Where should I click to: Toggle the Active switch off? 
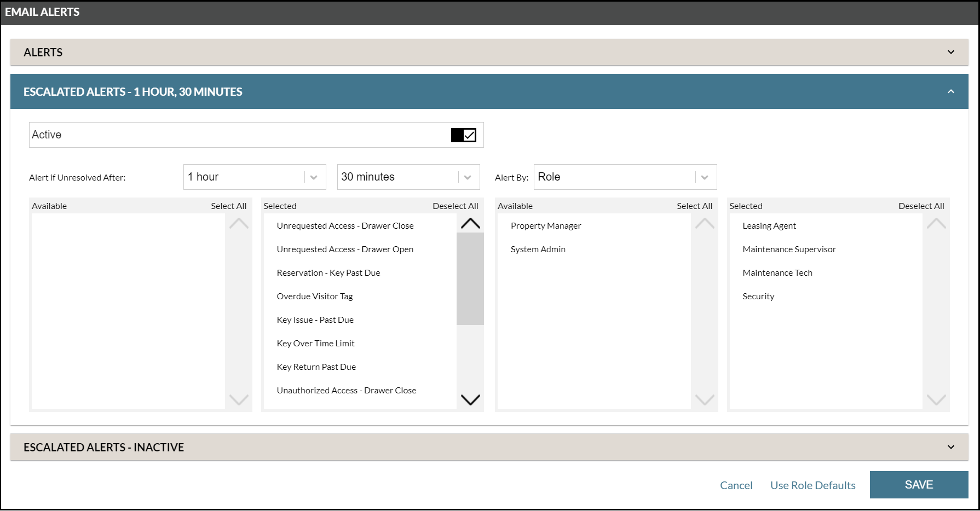click(x=463, y=135)
